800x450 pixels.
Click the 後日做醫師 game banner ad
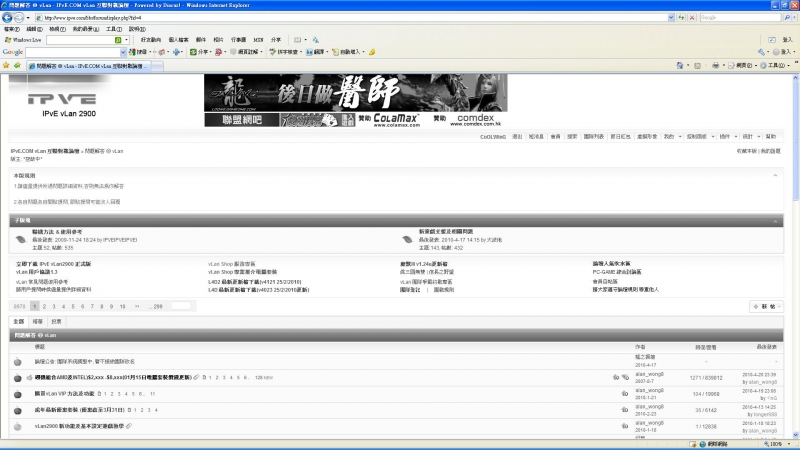point(356,93)
